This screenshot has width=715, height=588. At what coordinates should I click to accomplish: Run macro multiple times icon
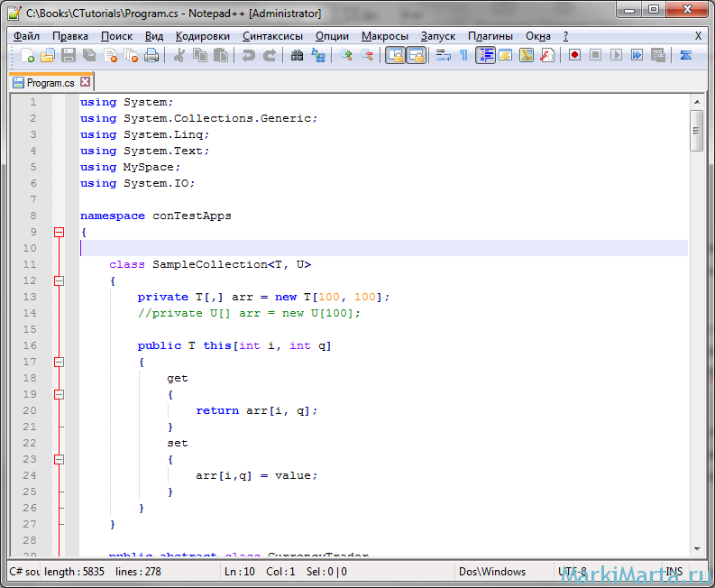pyautogui.click(x=637, y=56)
